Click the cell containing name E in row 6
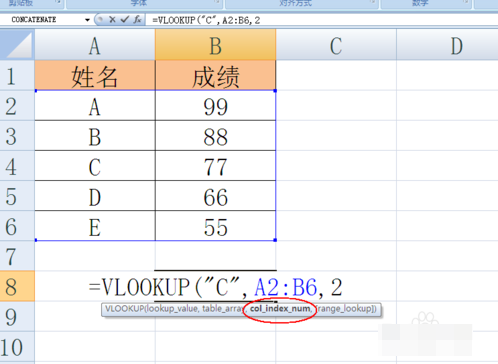 (95, 226)
